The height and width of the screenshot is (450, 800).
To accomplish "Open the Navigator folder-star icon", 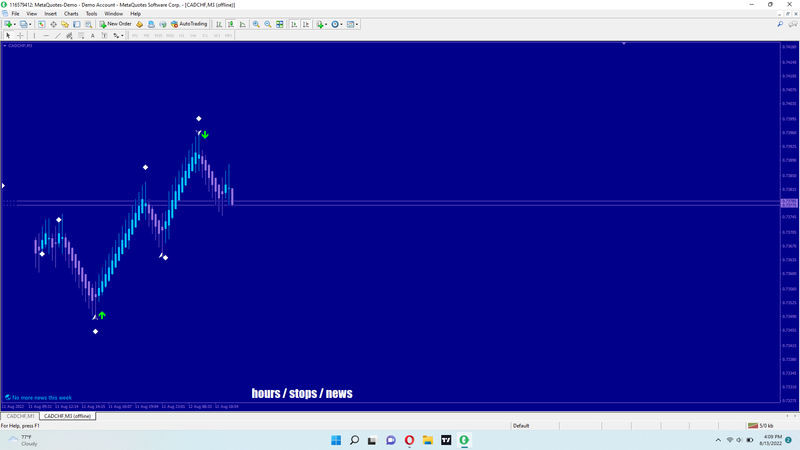I will pyautogui.click(x=65, y=24).
